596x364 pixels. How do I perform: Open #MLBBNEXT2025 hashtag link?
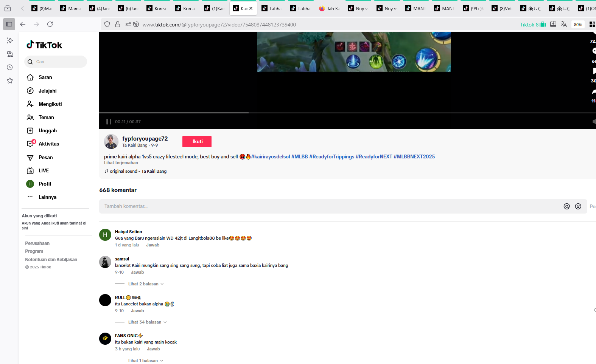coord(414,156)
